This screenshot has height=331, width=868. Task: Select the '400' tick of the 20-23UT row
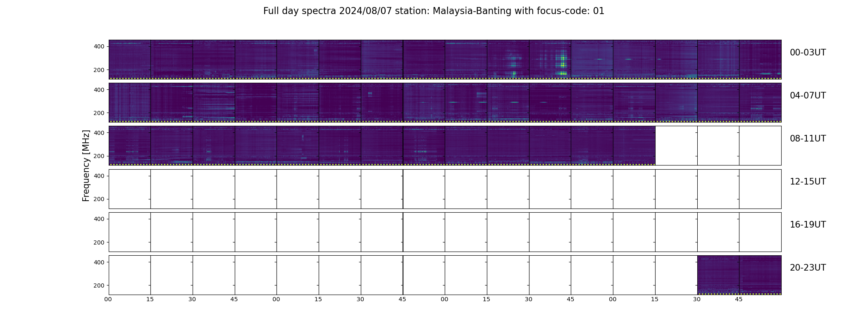click(x=99, y=262)
